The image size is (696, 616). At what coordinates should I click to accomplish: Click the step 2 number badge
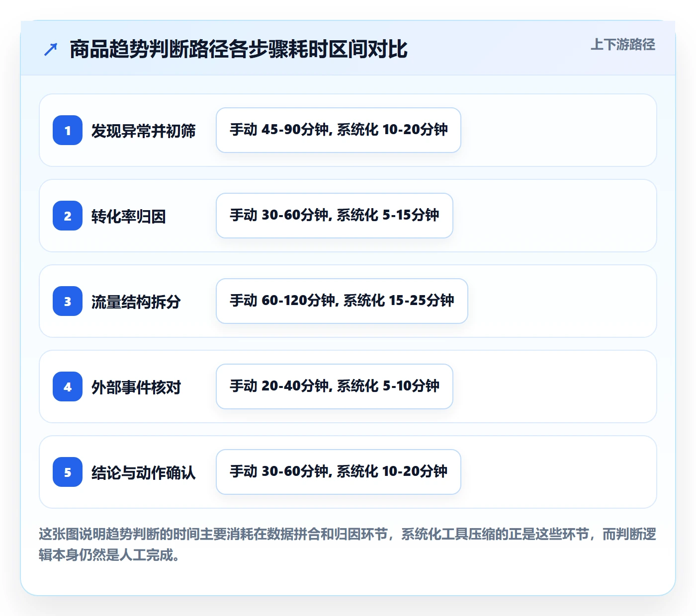[68, 216]
